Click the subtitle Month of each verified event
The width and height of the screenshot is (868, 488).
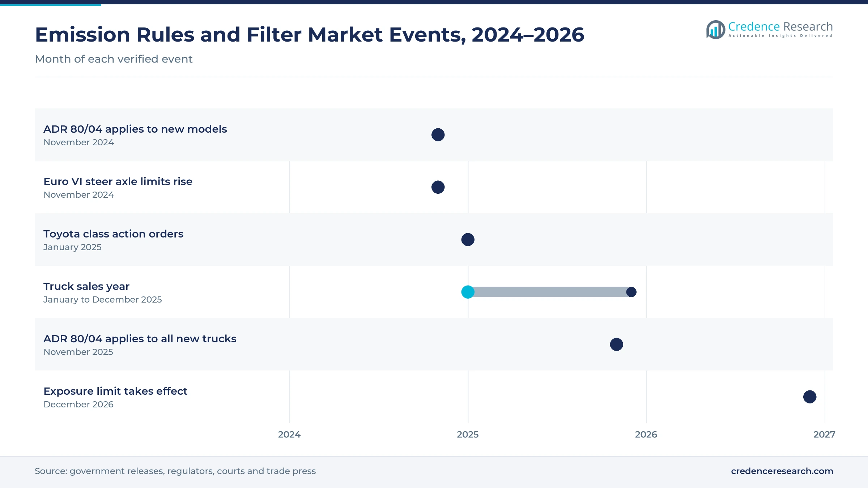(x=114, y=59)
